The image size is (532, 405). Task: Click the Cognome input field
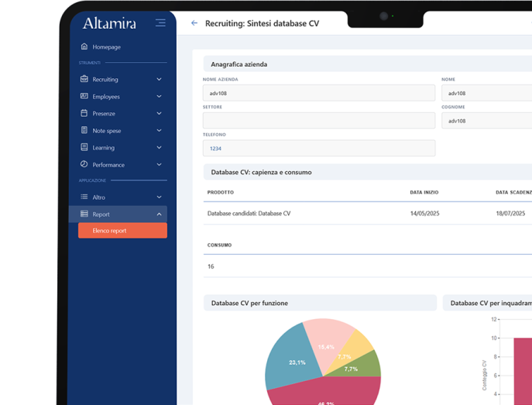pos(487,120)
